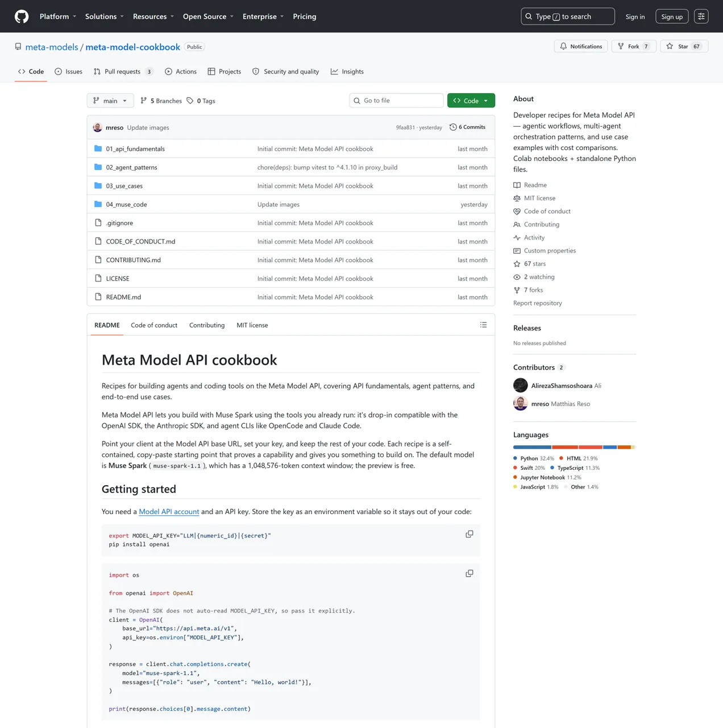Viewport: 723px width, 728px height.
Task: Click the Sign in link
Action: (635, 16)
